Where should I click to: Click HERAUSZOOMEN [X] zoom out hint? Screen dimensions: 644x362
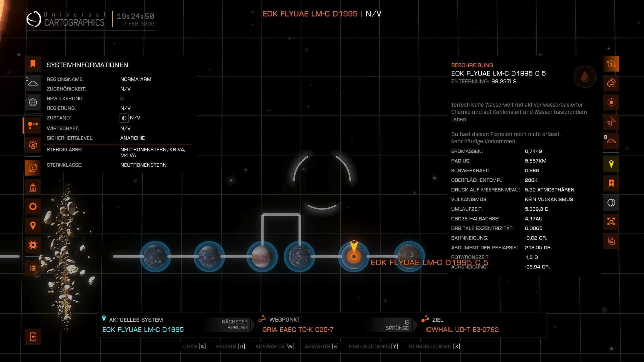pyautogui.click(x=434, y=346)
